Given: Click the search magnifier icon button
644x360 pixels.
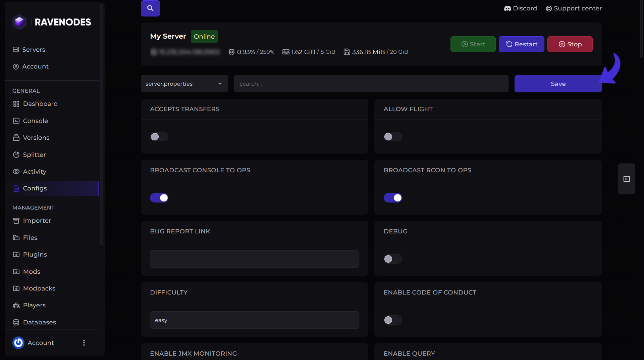Looking at the screenshot, I should (x=150, y=8).
